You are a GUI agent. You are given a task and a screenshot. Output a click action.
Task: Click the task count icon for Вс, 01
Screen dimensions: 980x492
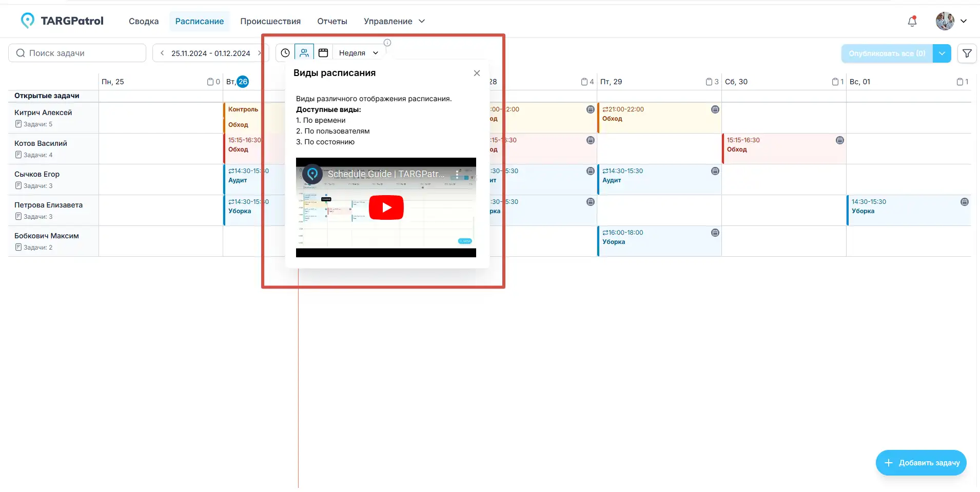pos(960,82)
